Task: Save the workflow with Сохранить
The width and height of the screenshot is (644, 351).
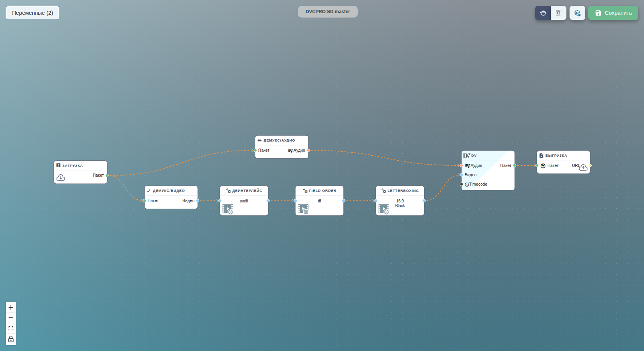Action: coord(613,13)
